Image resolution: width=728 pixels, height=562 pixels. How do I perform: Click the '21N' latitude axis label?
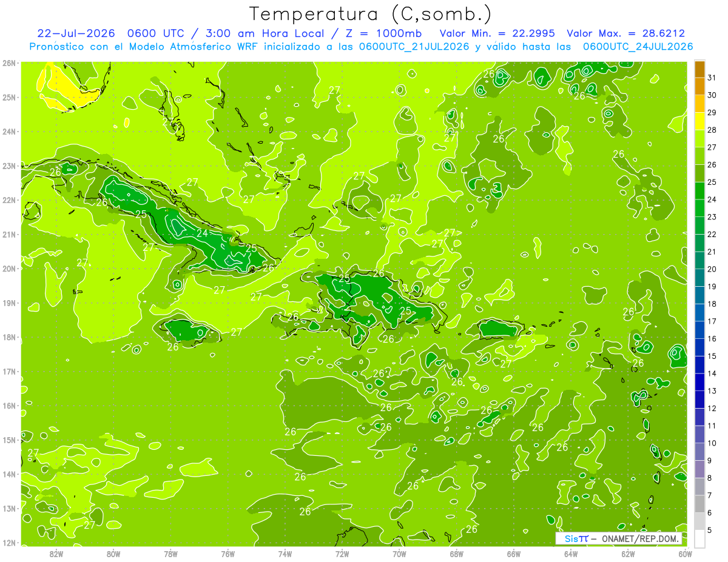8,235
